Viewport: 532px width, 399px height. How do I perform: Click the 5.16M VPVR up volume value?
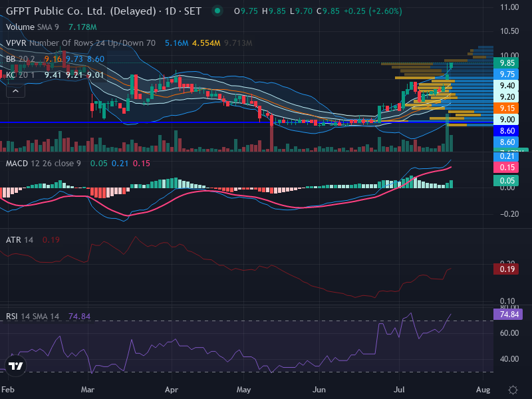[x=176, y=43]
